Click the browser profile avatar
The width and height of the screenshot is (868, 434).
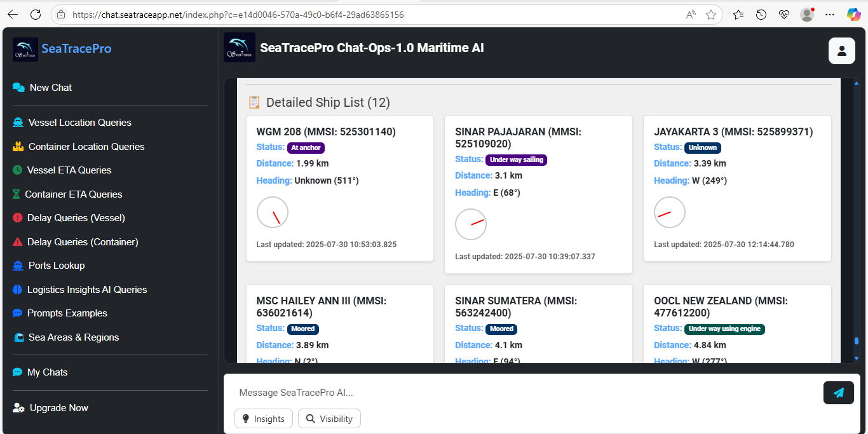point(807,14)
